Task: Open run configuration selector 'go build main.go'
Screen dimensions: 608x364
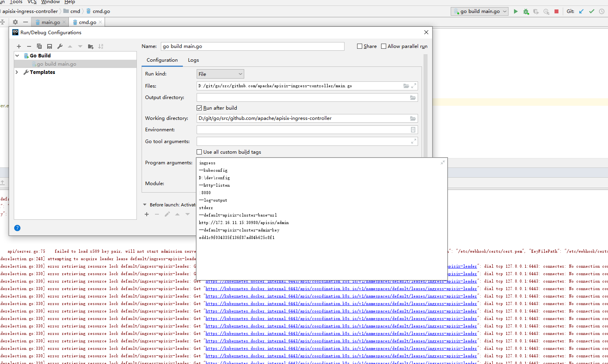Action: (480, 11)
